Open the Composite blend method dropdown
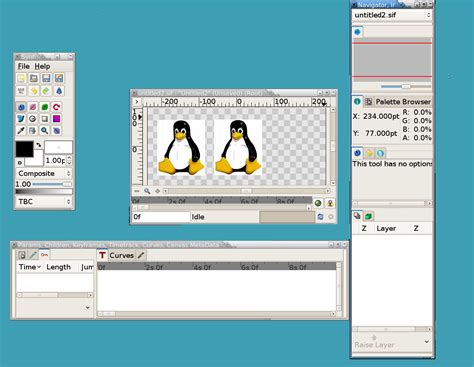This screenshot has width=474, height=367. (x=44, y=174)
